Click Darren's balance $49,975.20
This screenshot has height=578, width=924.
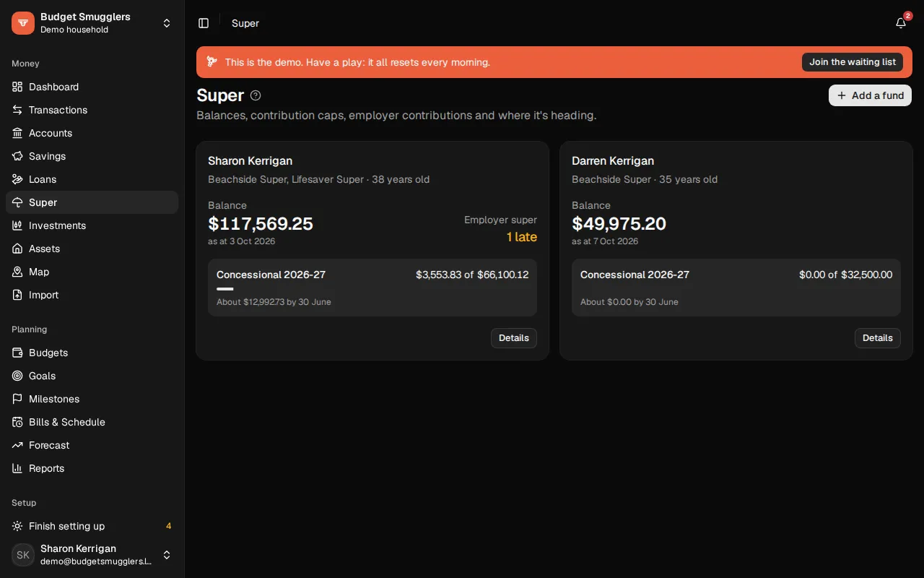pyautogui.click(x=619, y=224)
